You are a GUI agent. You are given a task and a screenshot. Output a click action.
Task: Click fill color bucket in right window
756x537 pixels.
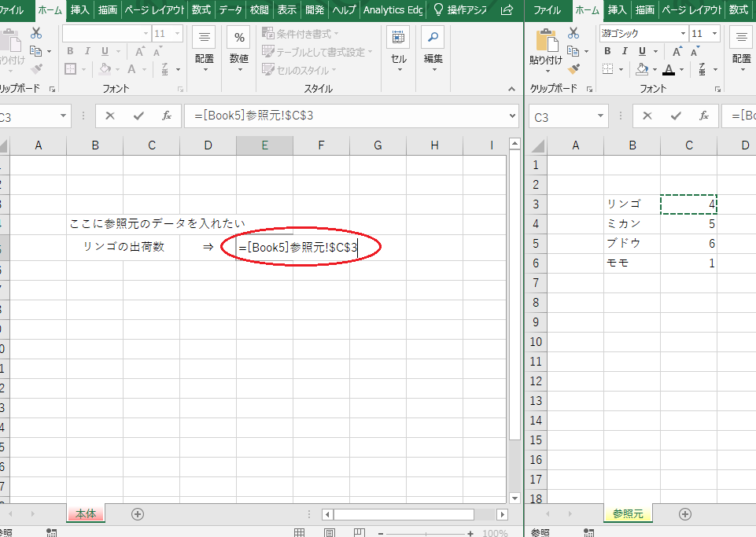(642, 69)
